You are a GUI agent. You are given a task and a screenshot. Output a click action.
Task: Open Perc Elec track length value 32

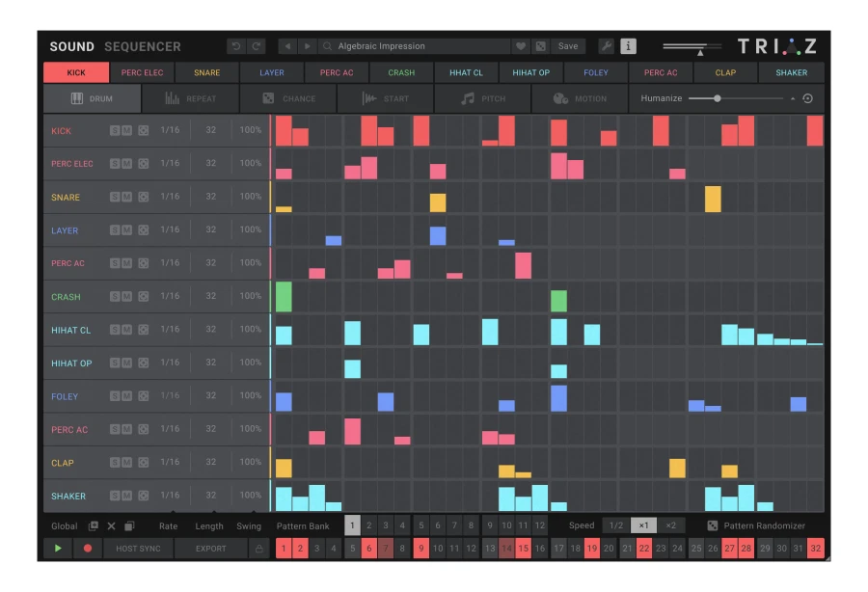pos(211,163)
